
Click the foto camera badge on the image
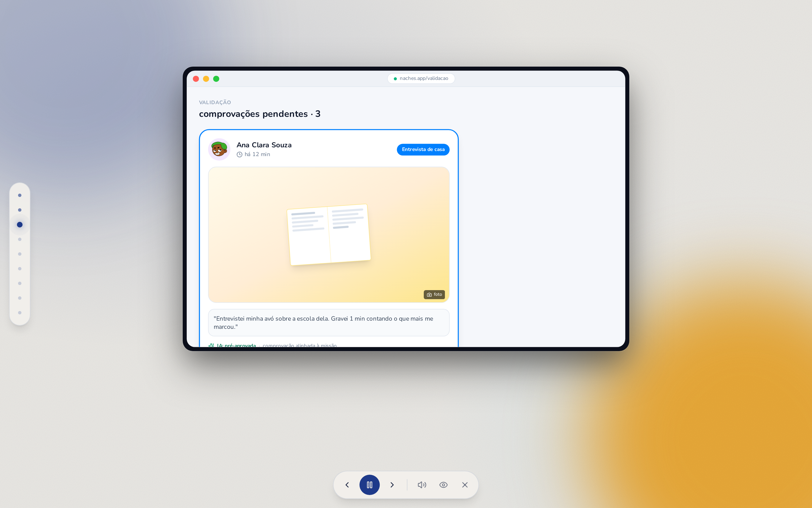pyautogui.click(x=434, y=294)
